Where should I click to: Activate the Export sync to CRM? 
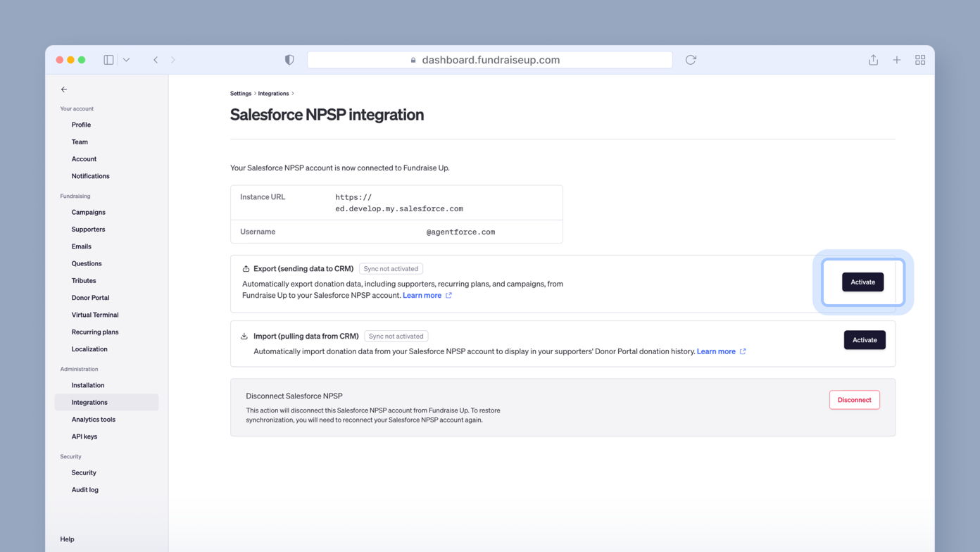(862, 282)
